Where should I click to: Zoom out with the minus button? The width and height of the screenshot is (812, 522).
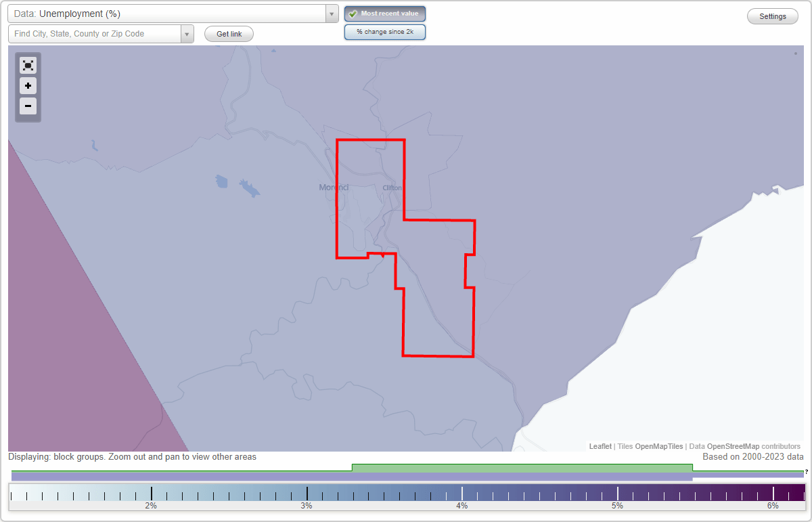(28, 106)
